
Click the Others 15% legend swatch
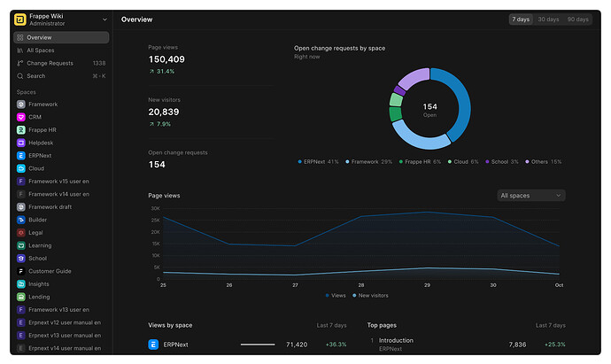coord(527,162)
